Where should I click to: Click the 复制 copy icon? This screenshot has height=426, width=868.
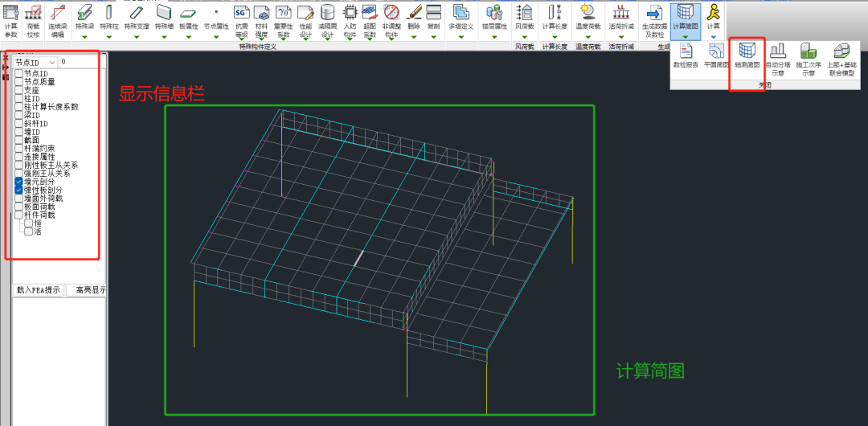click(x=434, y=12)
